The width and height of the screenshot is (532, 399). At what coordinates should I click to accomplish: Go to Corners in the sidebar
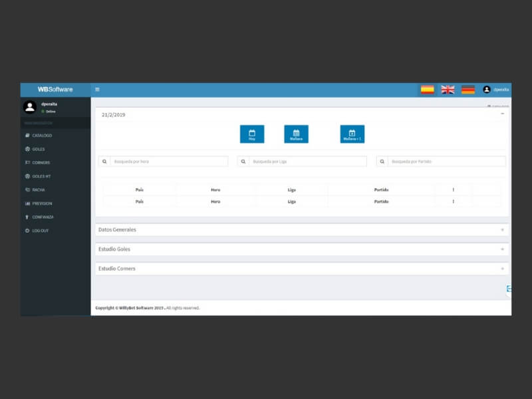[x=41, y=163]
